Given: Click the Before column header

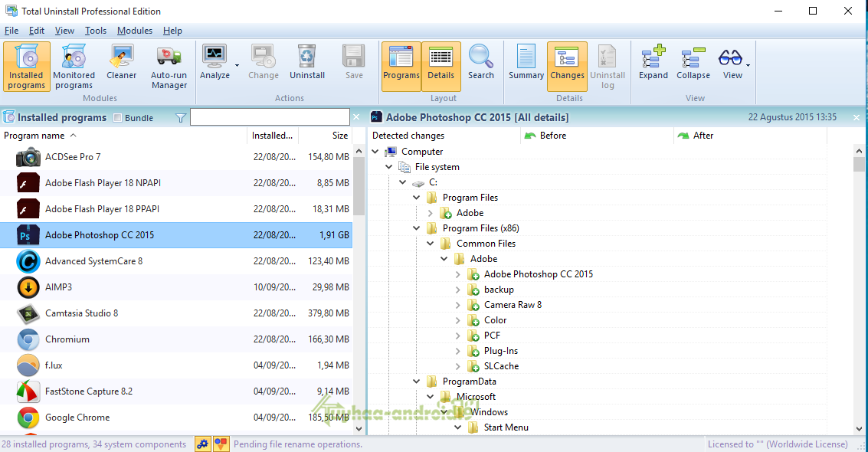Looking at the screenshot, I should click(x=598, y=136).
